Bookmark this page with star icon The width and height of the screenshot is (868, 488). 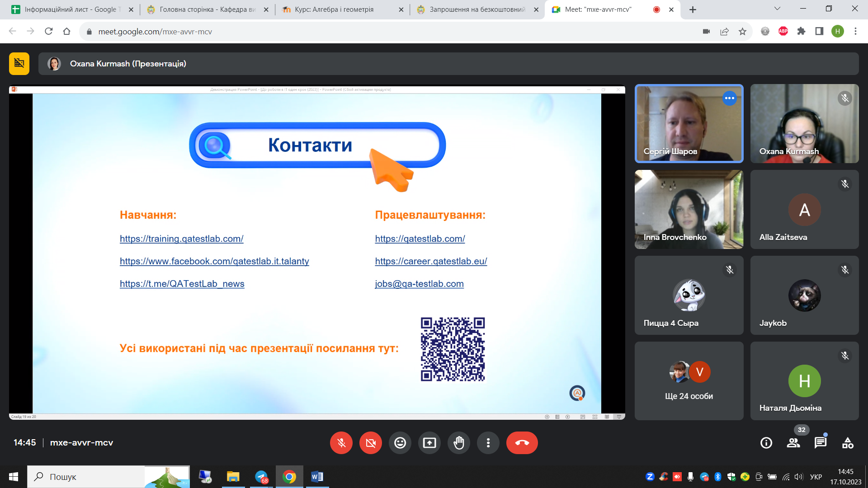point(742,31)
